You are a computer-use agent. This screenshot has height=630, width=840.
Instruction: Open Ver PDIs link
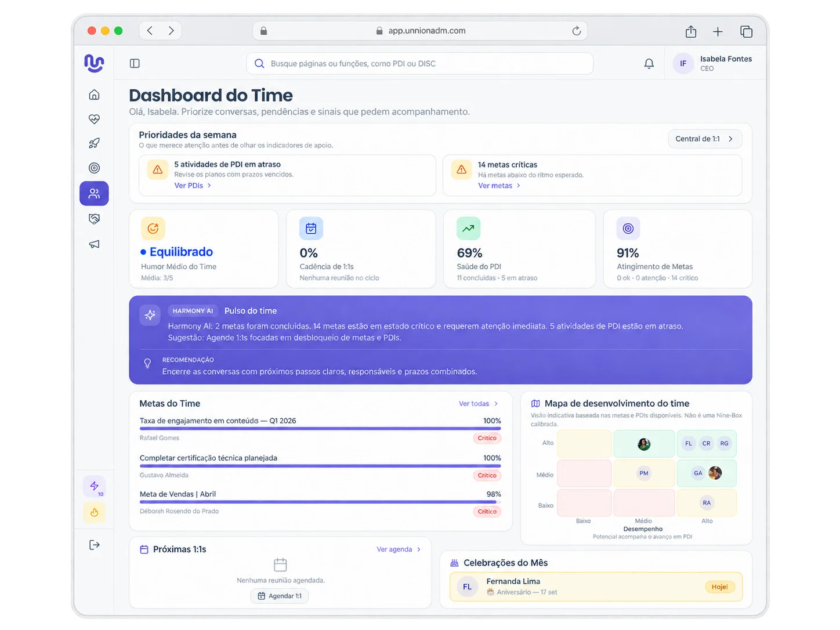click(193, 186)
